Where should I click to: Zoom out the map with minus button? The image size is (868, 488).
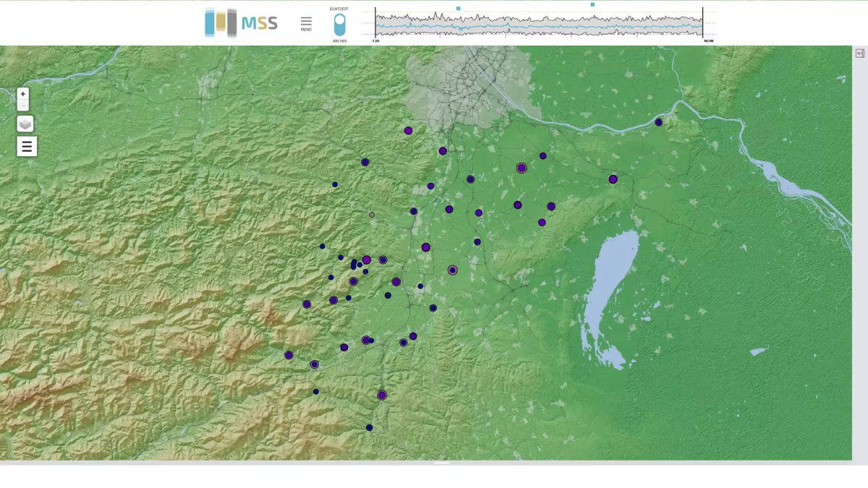point(23,106)
